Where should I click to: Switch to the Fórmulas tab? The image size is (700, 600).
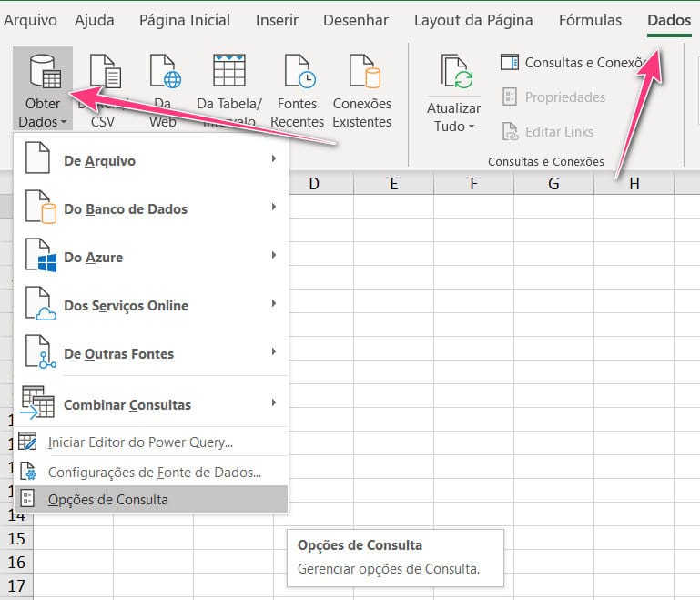(x=590, y=21)
